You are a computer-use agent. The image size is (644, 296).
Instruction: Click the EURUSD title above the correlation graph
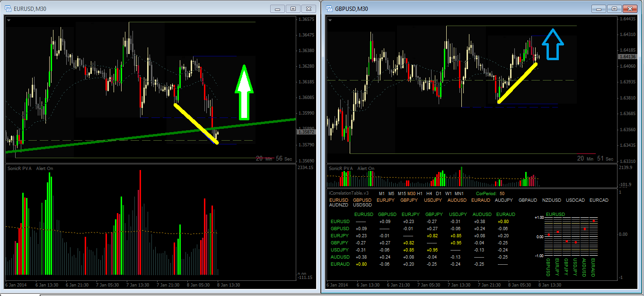pos(555,214)
